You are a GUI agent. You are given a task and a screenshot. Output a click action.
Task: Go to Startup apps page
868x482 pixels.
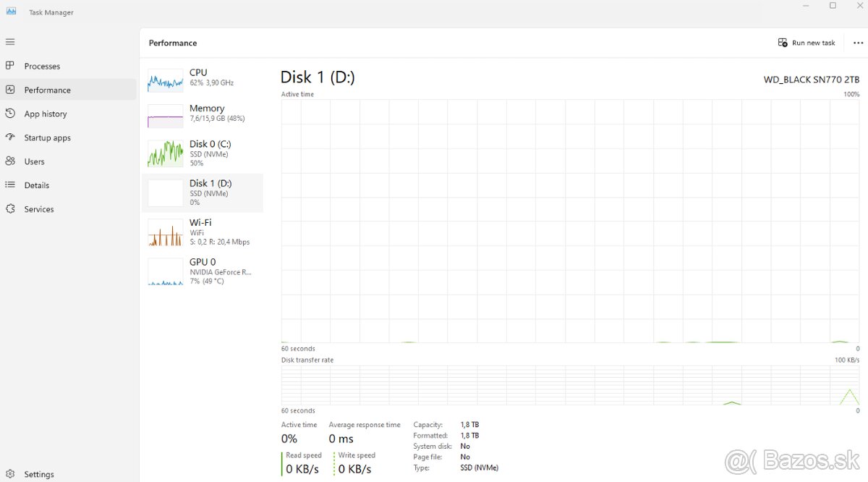point(69,138)
